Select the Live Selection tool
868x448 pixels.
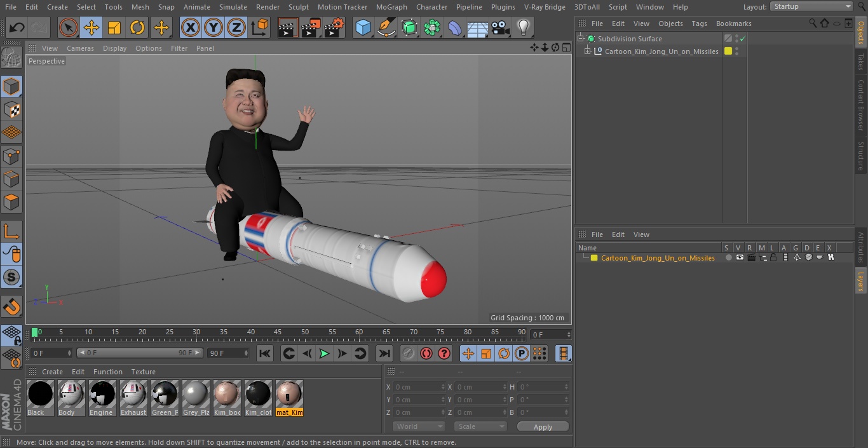68,27
